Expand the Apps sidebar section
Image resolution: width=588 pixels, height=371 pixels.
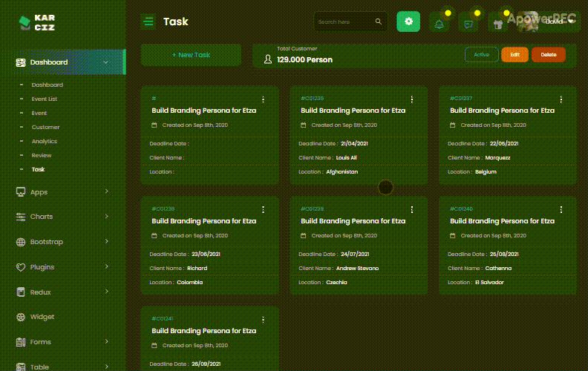(x=63, y=192)
